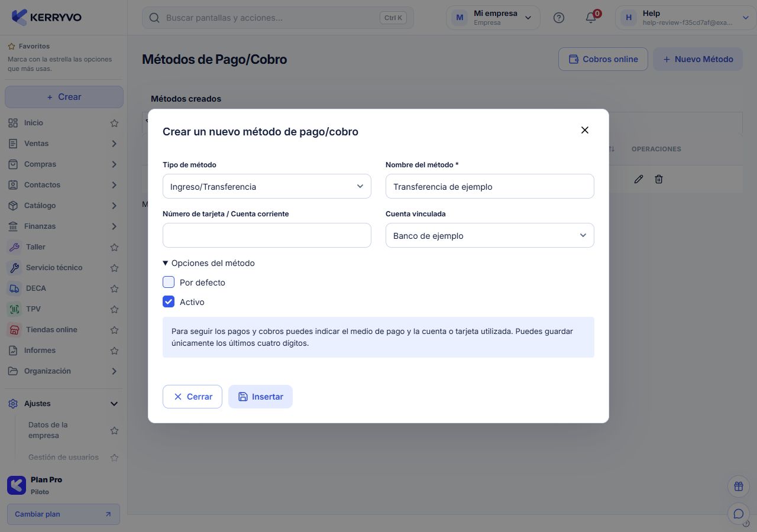Viewport: 757px width, 532px height.
Task: Collapse Opciones del método section
Action: [209, 263]
